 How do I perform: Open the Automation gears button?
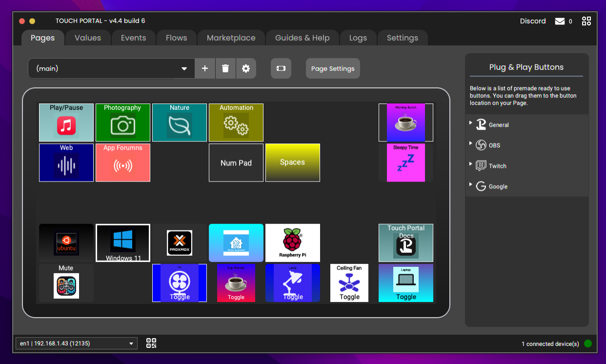coord(236,122)
